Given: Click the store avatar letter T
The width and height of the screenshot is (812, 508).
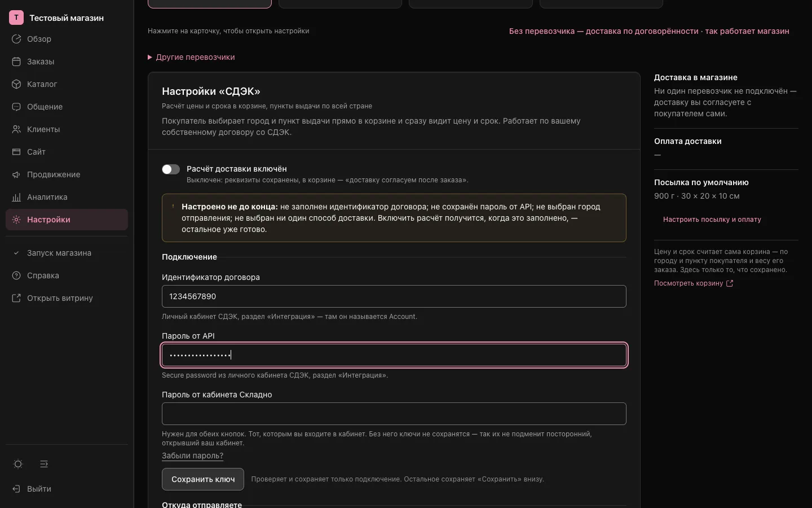Looking at the screenshot, I should 16,17.
